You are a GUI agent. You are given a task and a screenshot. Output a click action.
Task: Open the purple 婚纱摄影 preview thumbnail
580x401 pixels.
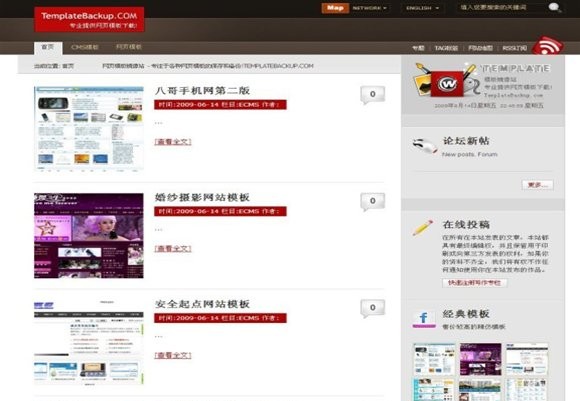coord(89,236)
